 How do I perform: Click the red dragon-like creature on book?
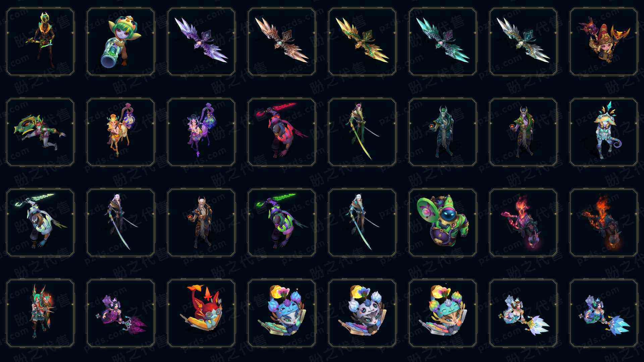[201, 313]
